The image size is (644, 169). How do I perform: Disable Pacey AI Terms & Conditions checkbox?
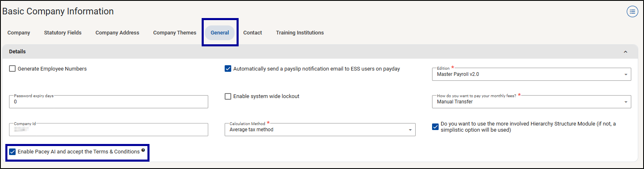coord(12,152)
